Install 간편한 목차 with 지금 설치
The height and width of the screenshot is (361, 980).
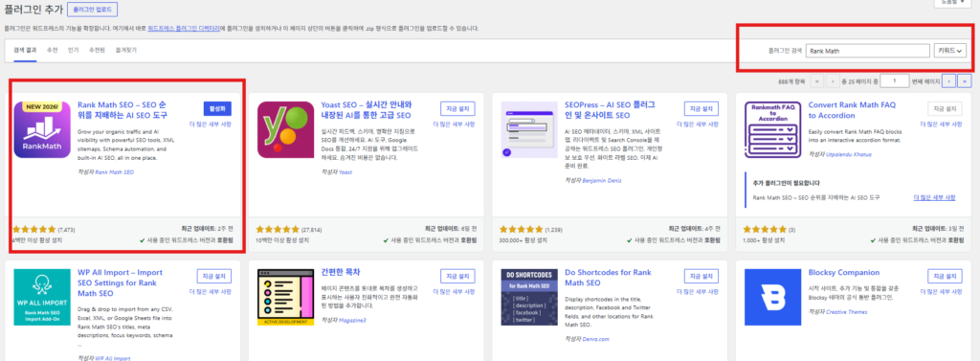click(457, 276)
